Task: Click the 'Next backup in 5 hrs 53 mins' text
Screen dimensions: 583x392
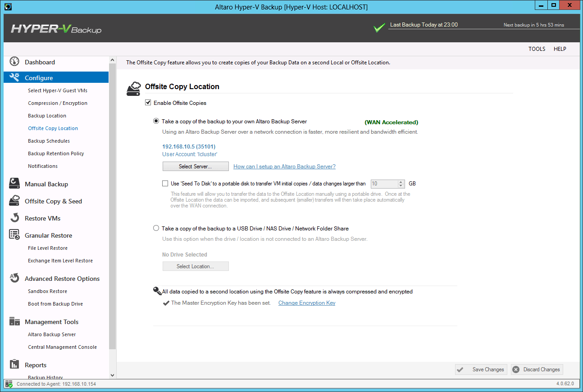Action: coord(534,25)
